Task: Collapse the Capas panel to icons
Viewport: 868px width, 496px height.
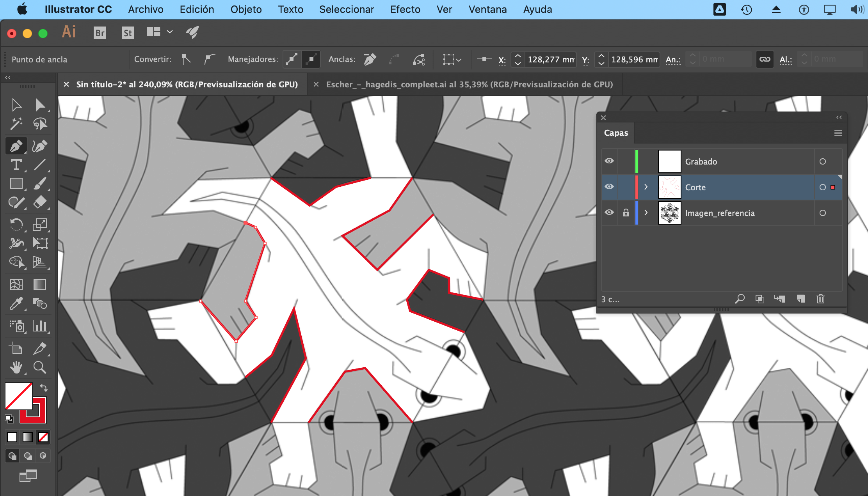Action: tap(839, 117)
